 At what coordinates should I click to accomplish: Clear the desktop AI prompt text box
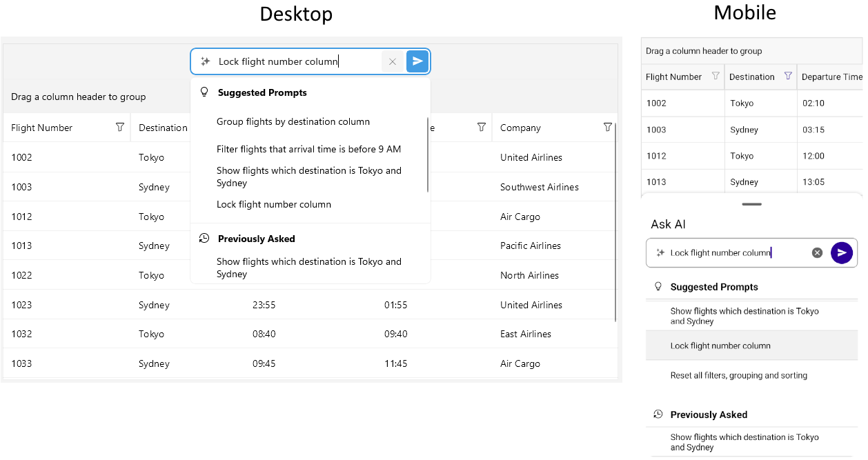(x=393, y=61)
